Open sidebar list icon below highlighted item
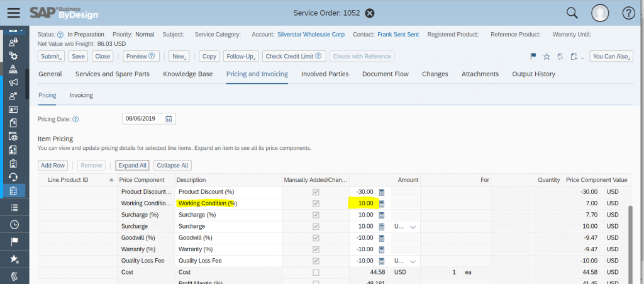Screen dimensions: 644x284 (x=14, y=208)
